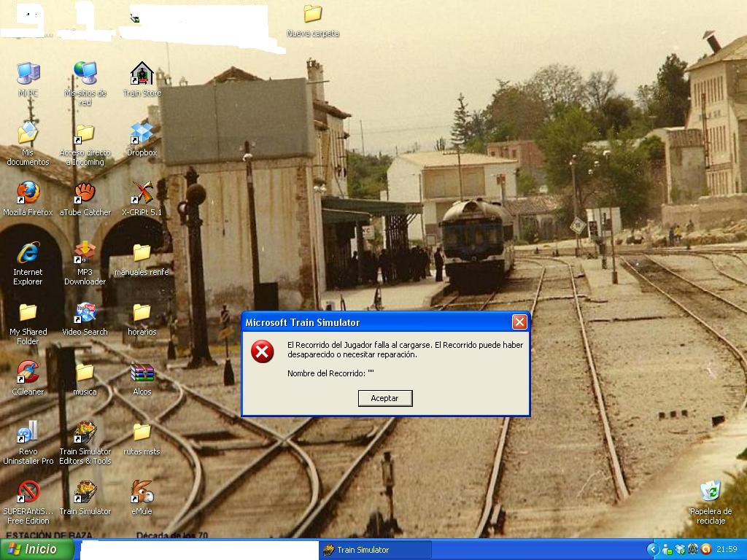
Task: Open the Papelera de reciclaje
Action: tap(711, 492)
